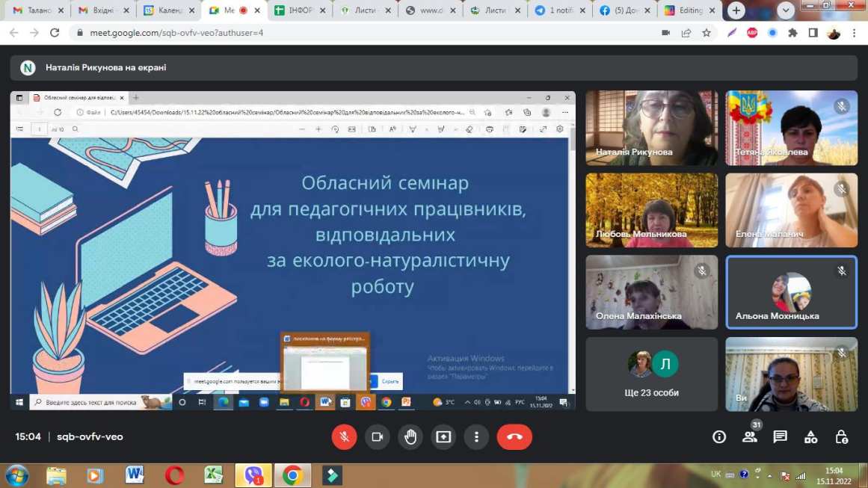Click the meet.google.com address bar URL
The height and width of the screenshot is (488, 868).
pos(176,33)
